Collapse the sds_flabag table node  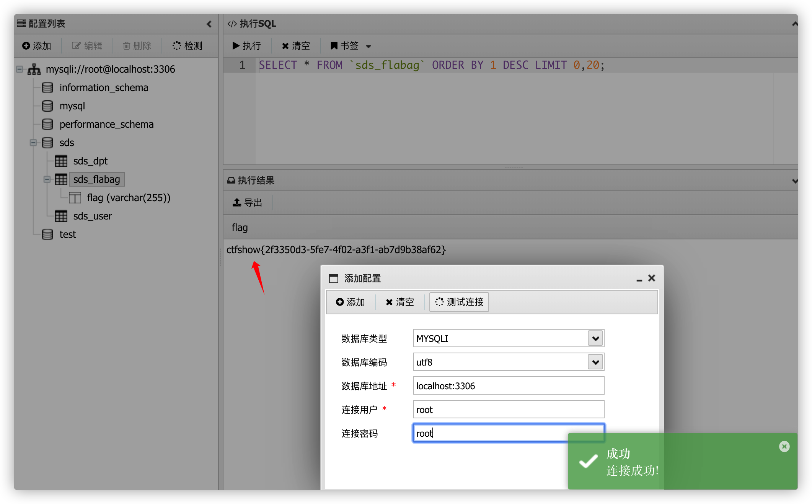tap(47, 179)
